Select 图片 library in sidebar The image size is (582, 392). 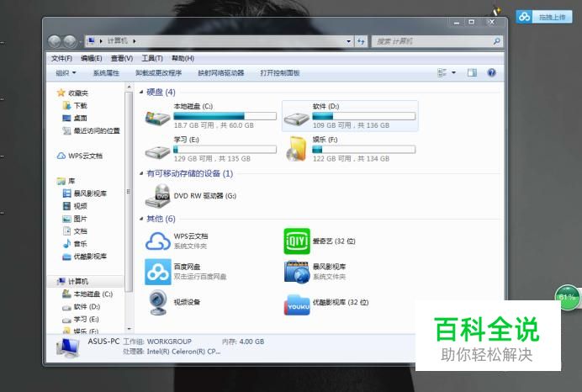click(x=75, y=219)
